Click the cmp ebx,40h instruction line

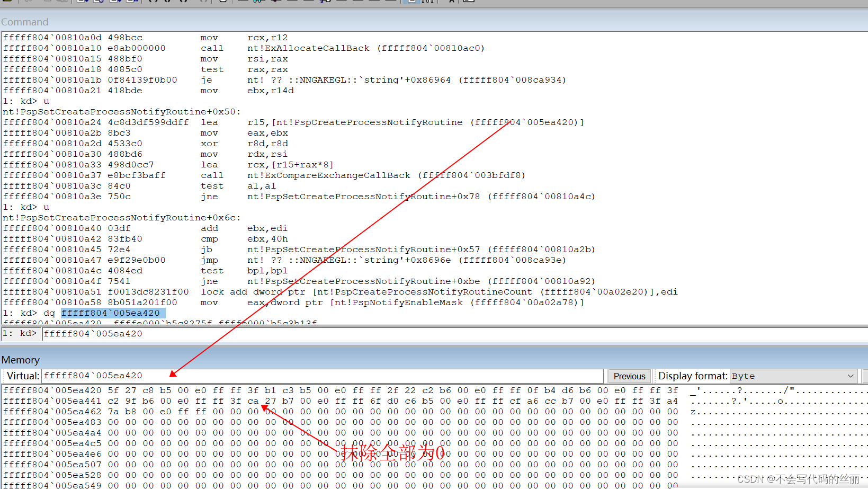pyautogui.click(x=146, y=239)
